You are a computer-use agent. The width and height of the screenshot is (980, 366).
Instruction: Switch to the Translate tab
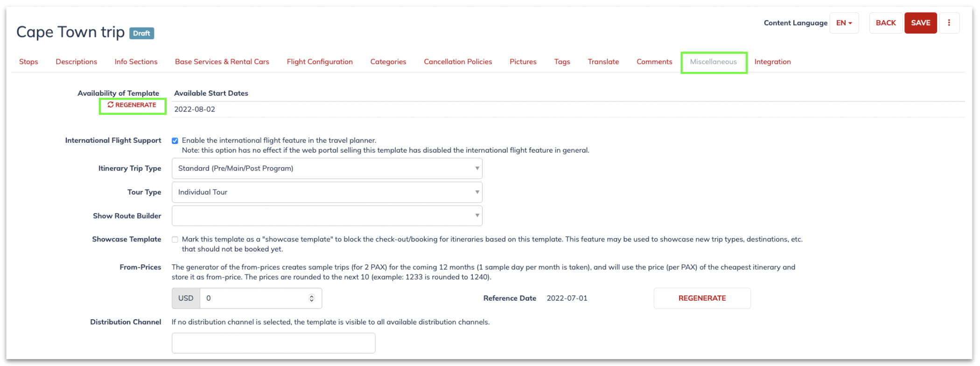coord(603,62)
